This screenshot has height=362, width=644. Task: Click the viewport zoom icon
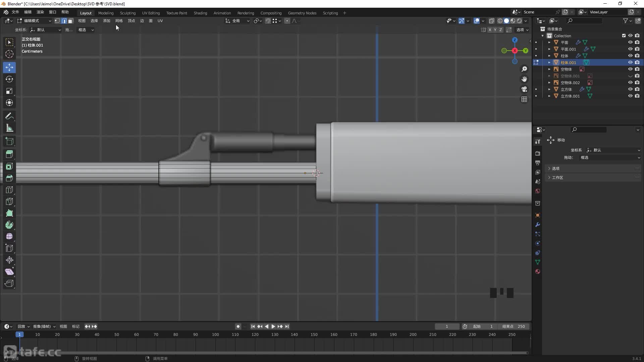point(524,69)
